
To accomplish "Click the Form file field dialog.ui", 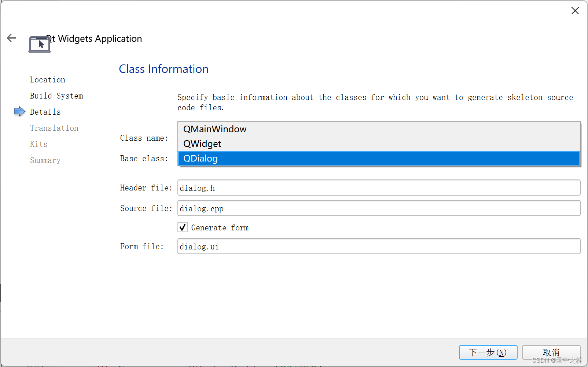I will (x=379, y=246).
